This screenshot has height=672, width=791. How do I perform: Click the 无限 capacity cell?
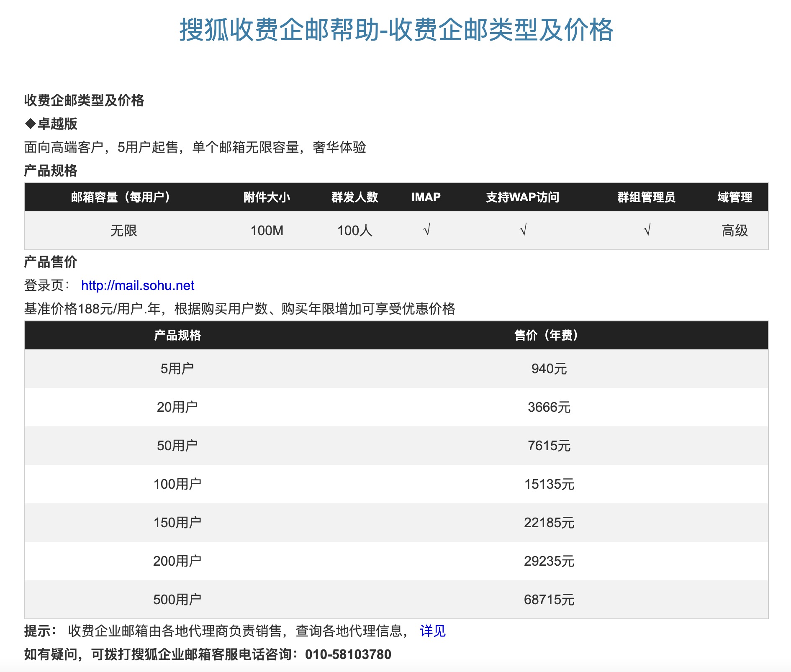(x=124, y=231)
